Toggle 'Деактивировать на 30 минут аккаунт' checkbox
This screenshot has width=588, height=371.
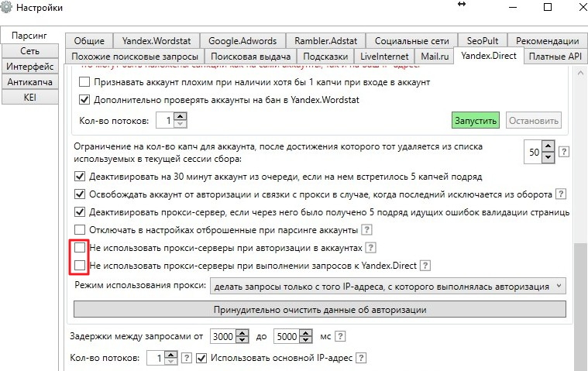coord(80,176)
